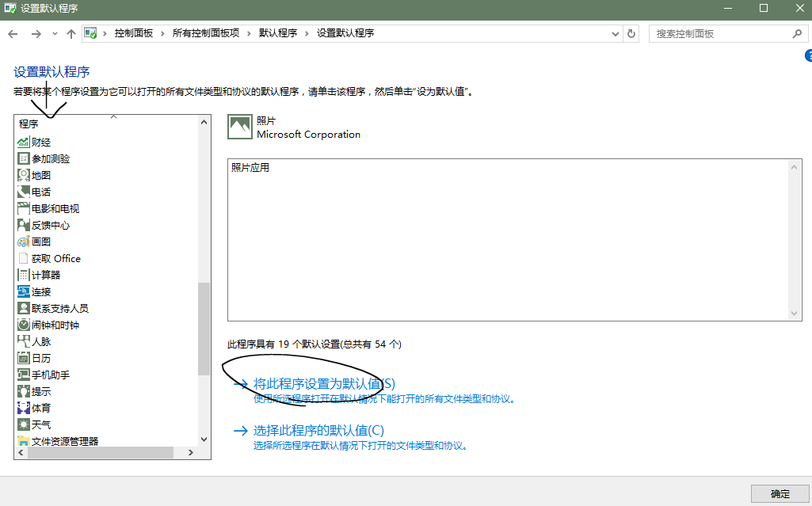The height and width of the screenshot is (506, 812).
Task: Click program list scroll right arrow
Action: point(191,453)
